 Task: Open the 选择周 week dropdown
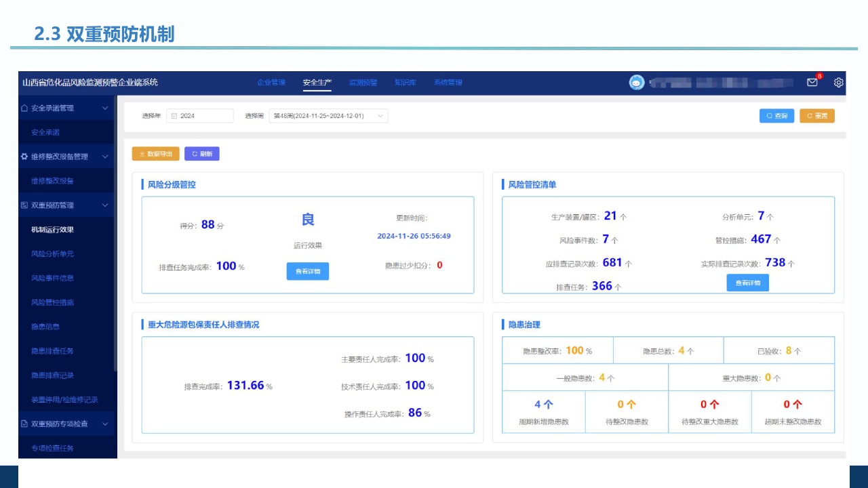329,116
